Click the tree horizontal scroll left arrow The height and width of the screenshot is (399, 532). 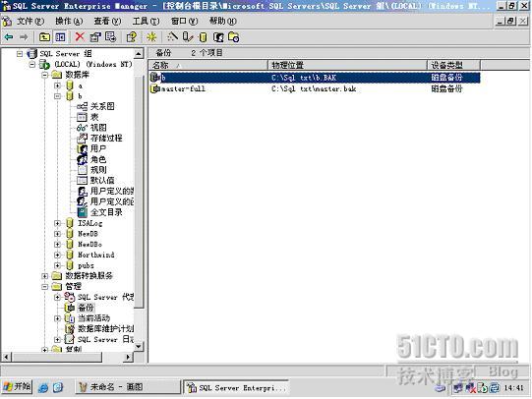click(x=6, y=357)
